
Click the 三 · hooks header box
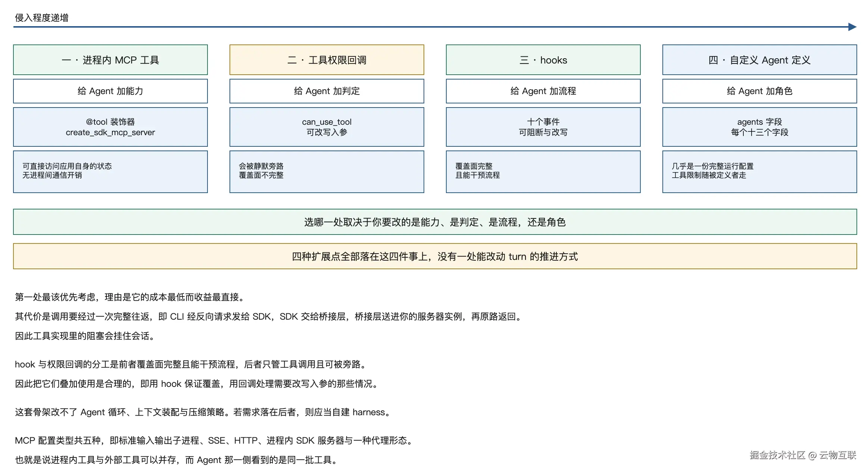[x=543, y=60]
